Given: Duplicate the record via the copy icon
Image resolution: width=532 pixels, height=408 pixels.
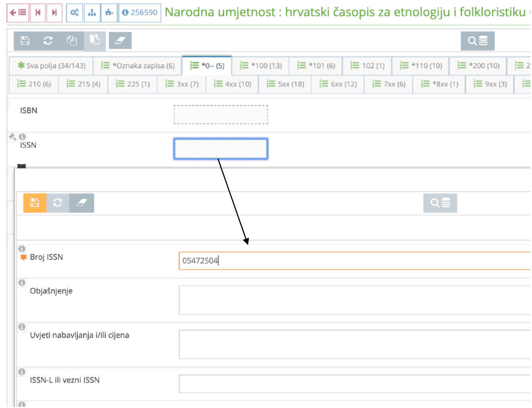Looking at the screenshot, I should (x=73, y=40).
